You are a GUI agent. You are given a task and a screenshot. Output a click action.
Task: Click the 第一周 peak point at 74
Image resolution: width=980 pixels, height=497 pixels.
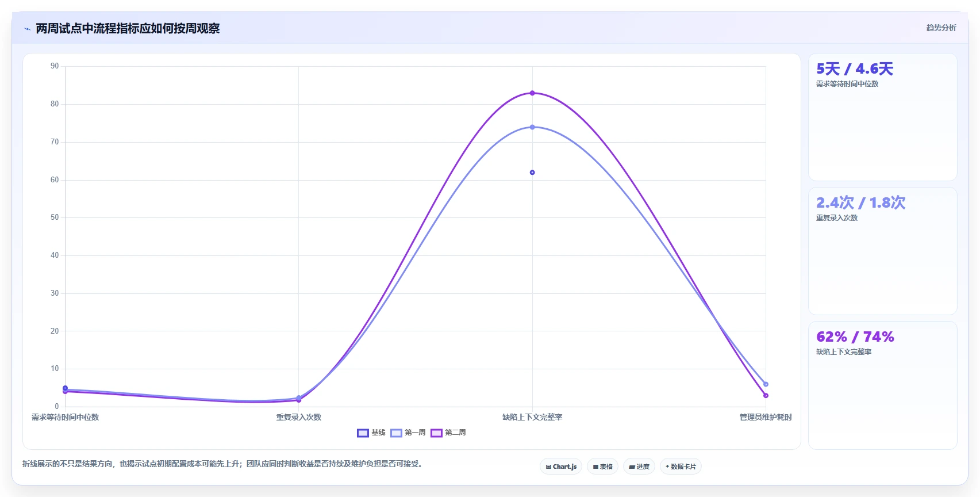[x=532, y=127]
